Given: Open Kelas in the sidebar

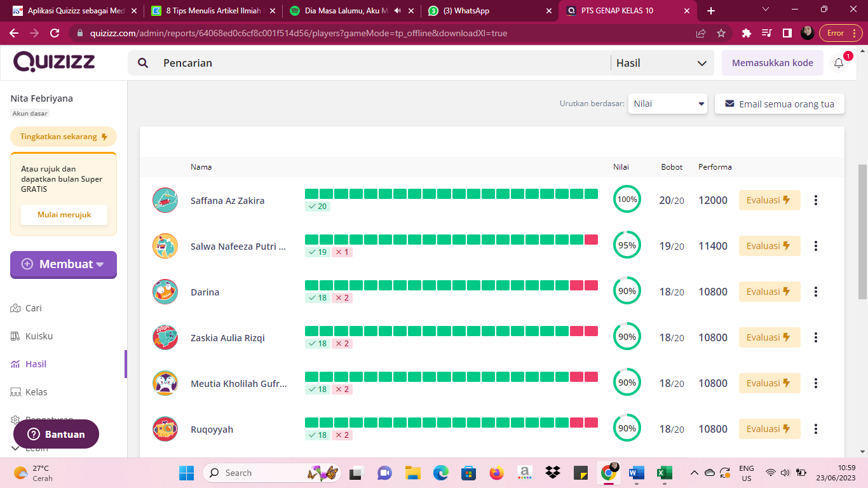Looking at the screenshot, I should click(x=36, y=392).
